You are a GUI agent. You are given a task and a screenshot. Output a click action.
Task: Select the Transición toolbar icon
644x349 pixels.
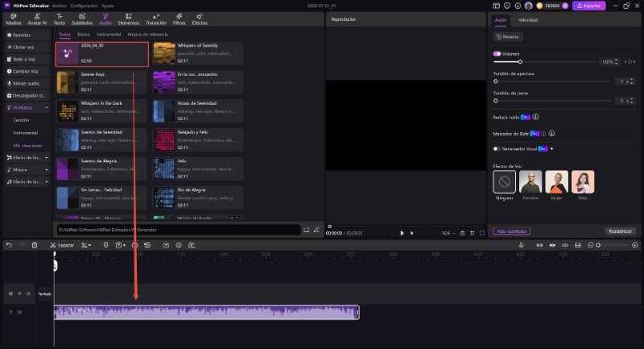(x=156, y=19)
